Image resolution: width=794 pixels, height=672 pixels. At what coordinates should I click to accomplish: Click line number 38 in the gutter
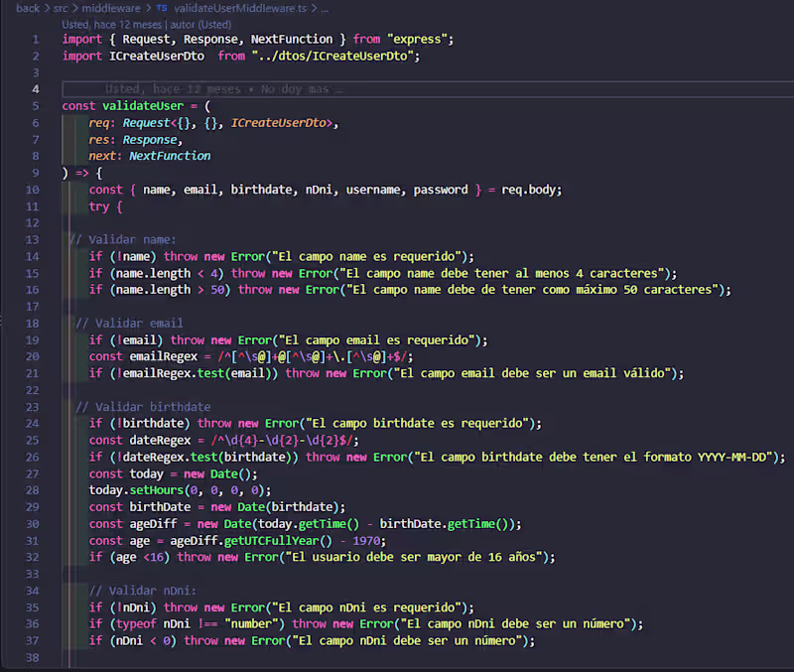point(33,657)
